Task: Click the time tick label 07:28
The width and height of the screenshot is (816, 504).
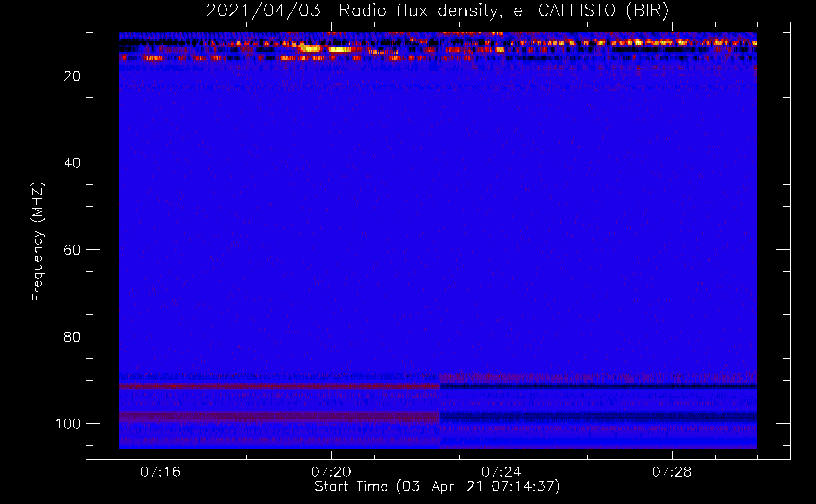Action: (x=672, y=472)
